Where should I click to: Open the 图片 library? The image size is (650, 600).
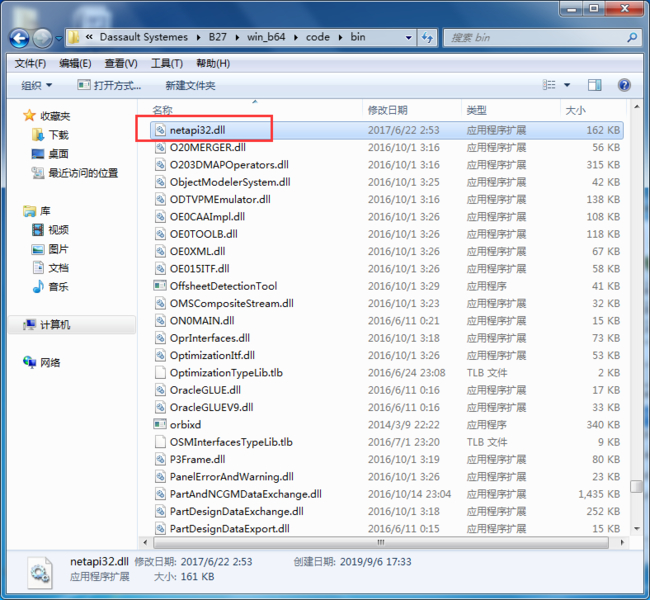point(51,249)
